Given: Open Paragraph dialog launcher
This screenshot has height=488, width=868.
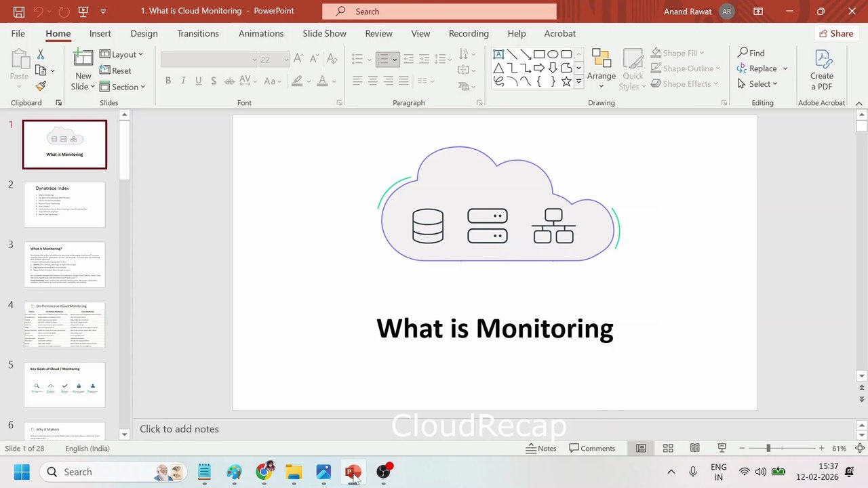Looking at the screenshot, I should [x=479, y=103].
